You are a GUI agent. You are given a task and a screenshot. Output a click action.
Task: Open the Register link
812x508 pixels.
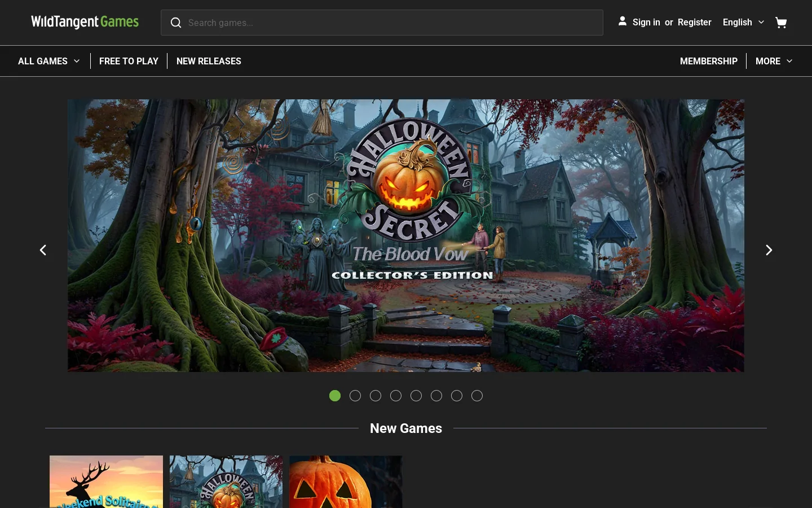pyautogui.click(x=694, y=23)
